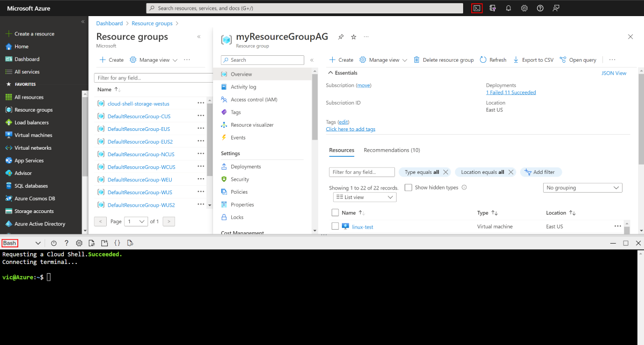Screen dimensions: 644x345
Task: Restart Cloud Shell with power icon
Action: (54, 243)
